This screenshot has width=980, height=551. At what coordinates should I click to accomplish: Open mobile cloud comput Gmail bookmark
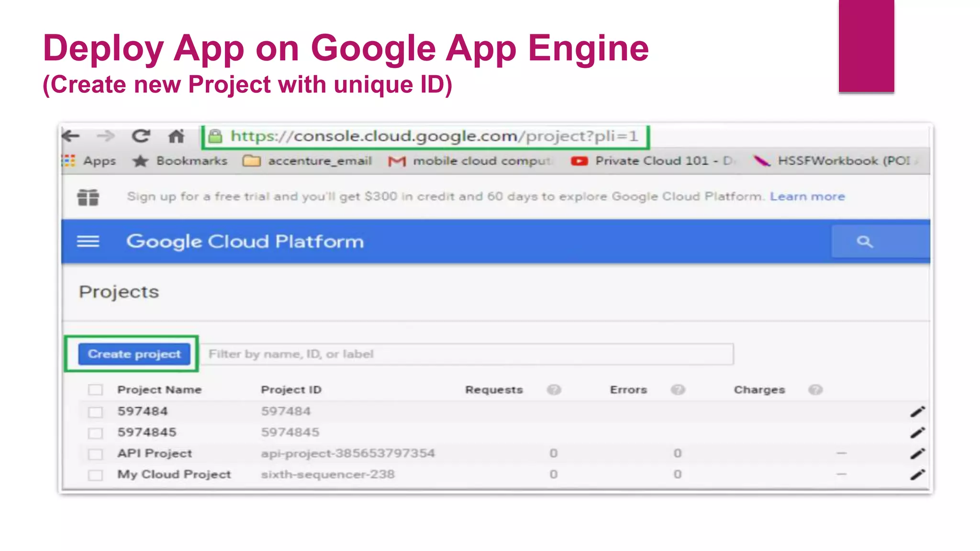(471, 161)
